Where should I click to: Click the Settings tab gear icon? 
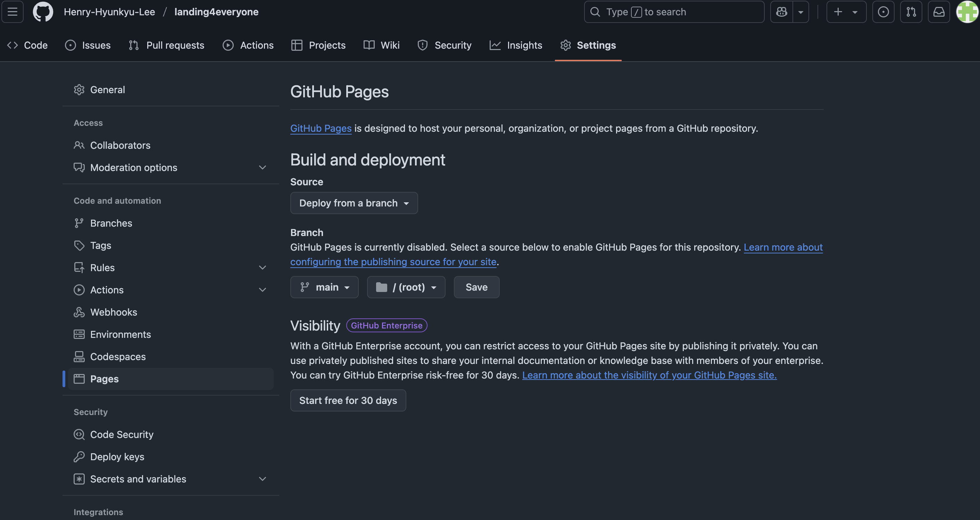(566, 45)
